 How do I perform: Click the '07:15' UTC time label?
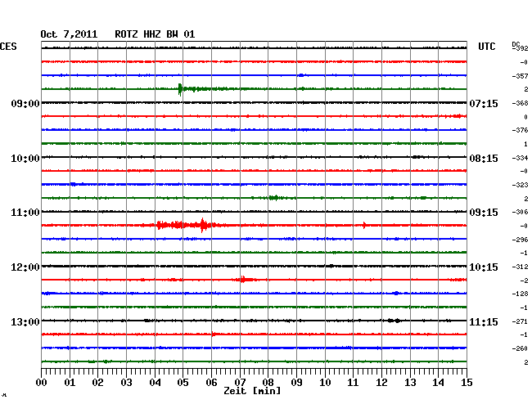[484, 103]
